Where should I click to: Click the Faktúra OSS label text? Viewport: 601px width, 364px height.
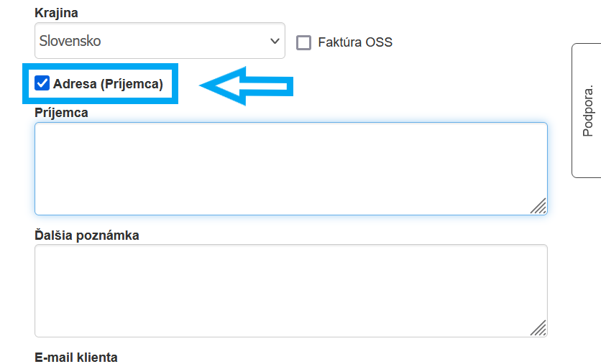355,42
